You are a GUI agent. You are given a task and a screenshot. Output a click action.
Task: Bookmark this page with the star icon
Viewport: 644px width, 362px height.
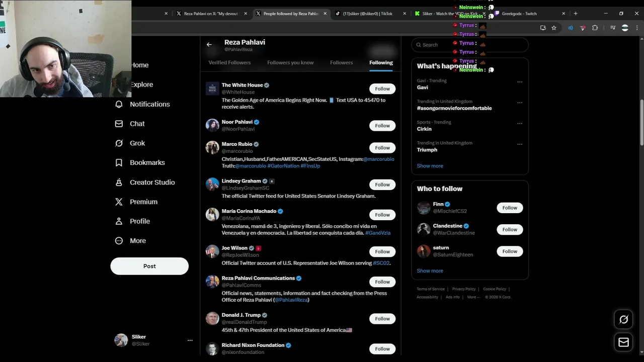click(x=554, y=28)
